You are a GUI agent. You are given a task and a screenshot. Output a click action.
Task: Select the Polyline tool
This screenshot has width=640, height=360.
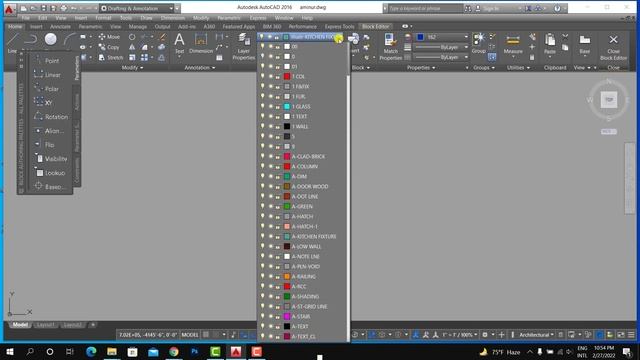point(31,40)
